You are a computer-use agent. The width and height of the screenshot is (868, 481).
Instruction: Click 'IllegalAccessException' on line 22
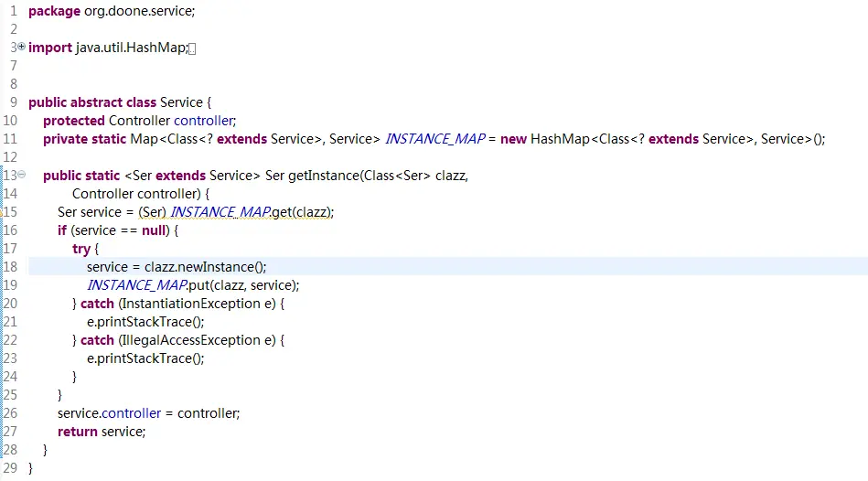(x=191, y=340)
